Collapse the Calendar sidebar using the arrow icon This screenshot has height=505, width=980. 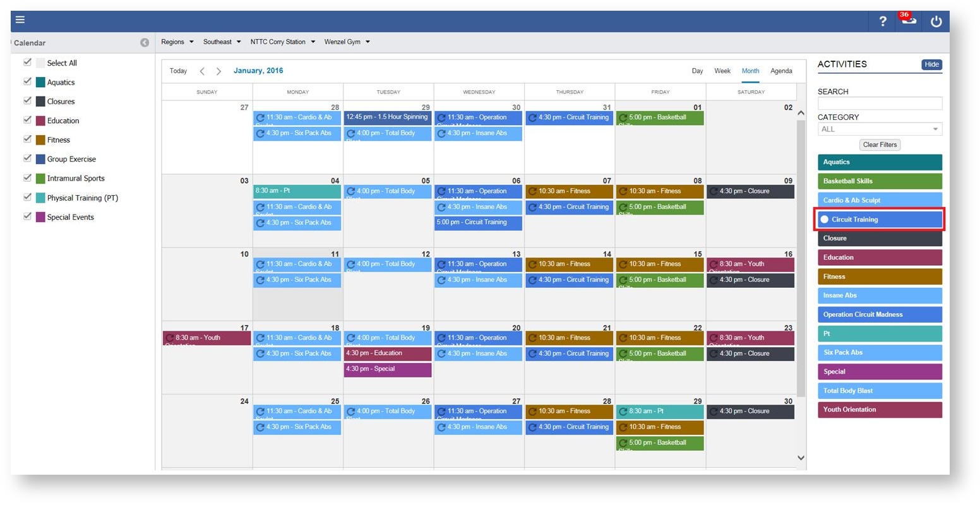pyautogui.click(x=145, y=42)
